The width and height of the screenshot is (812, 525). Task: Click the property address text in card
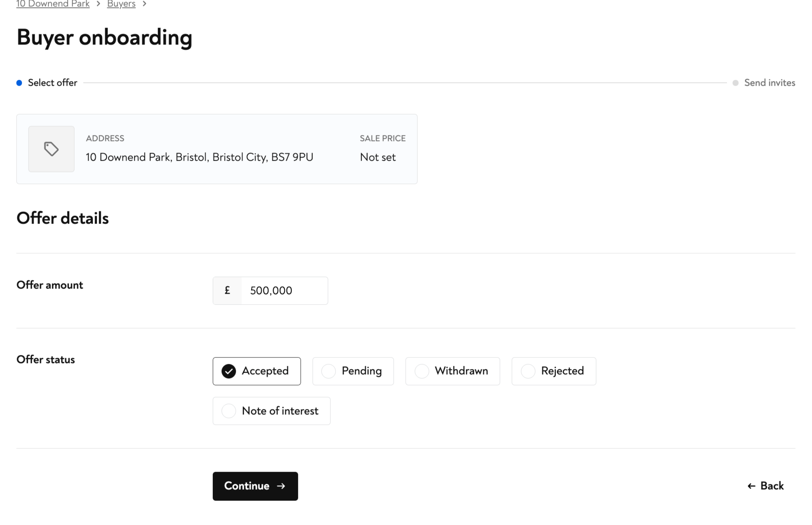click(x=199, y=157)
